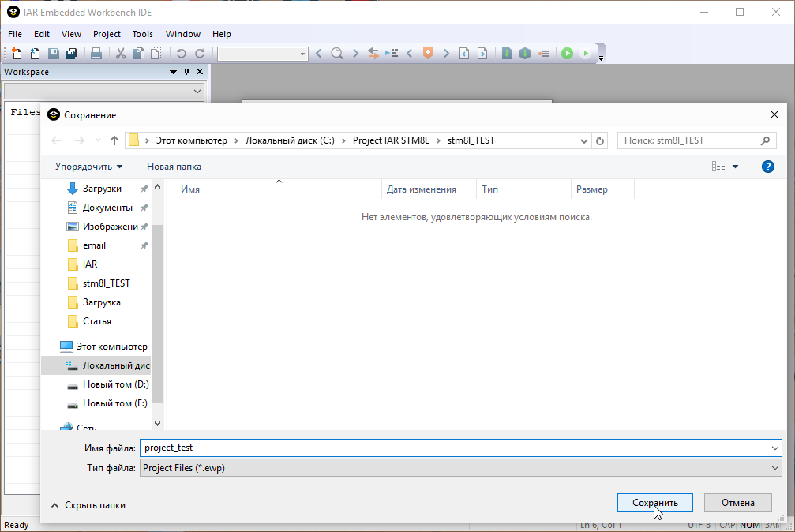
Task: Open Имя файла dropdown arrow
Action: coord(774,448)
